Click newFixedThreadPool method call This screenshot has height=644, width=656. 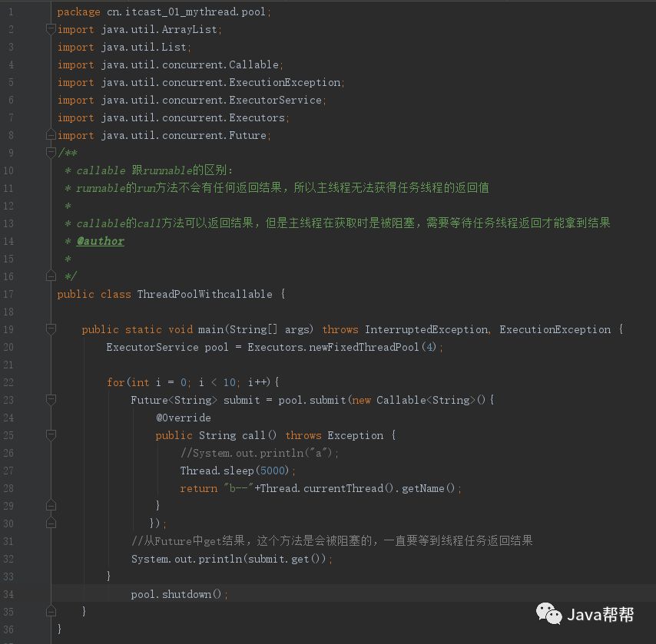pos(364,347)
